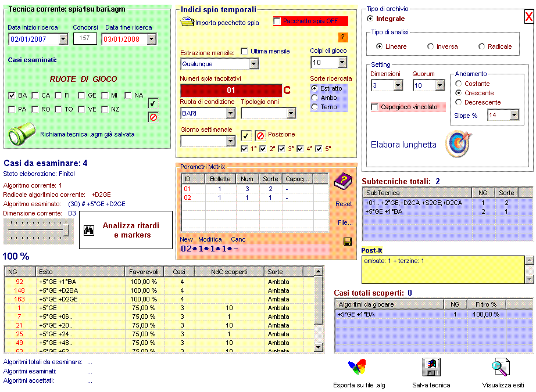Select matrix row ID 02
Screen dimensions: 536x392
point(255,197)
